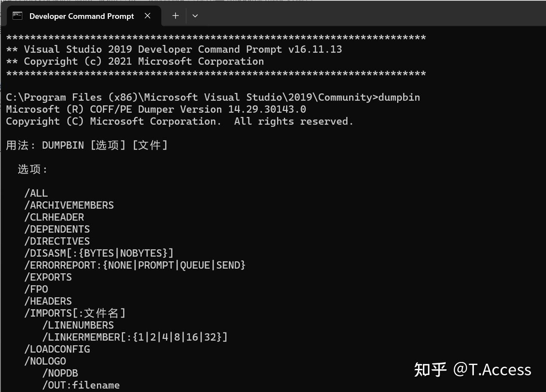Click the /ERRORREPORT option line
The height and width of the screenshot is (392, 546).
135,265
